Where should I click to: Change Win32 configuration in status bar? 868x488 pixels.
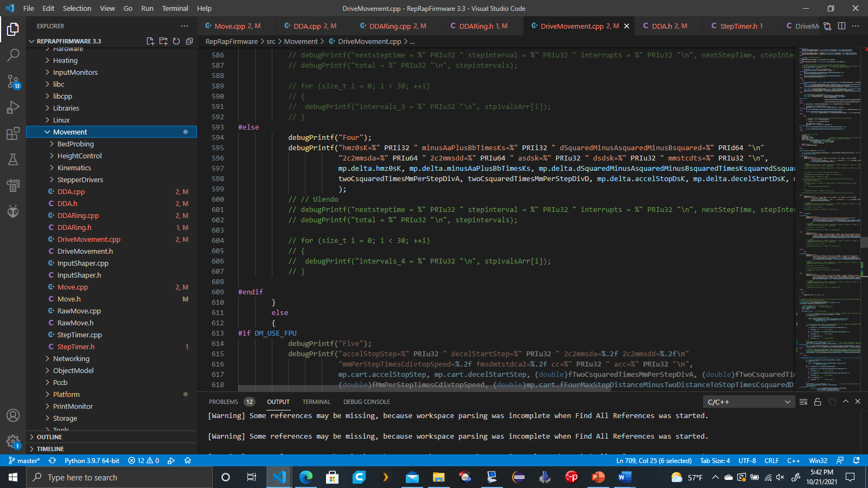tap(818, 460)
